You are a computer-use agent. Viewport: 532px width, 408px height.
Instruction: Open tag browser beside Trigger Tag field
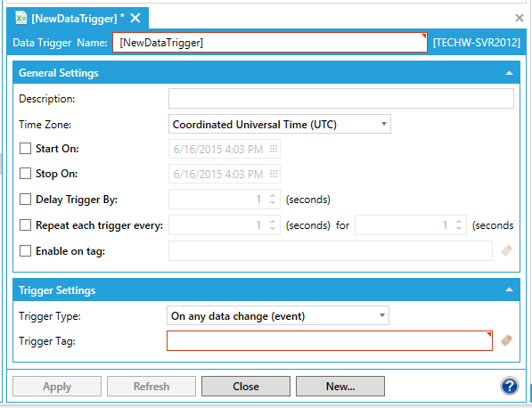506,340
